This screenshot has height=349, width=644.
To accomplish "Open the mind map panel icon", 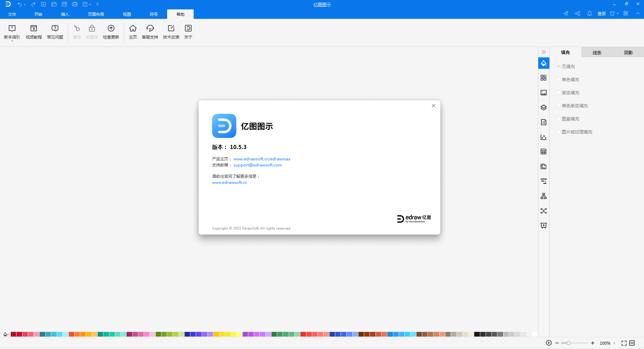I will [x=544, y=211].
